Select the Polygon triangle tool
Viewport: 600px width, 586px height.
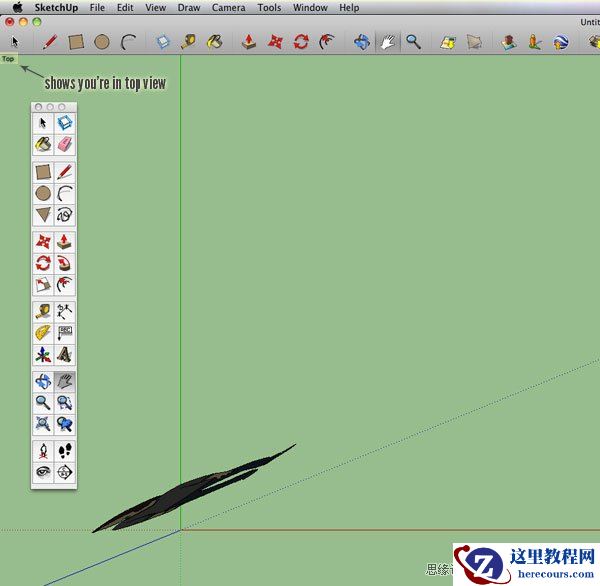(43, 215)
